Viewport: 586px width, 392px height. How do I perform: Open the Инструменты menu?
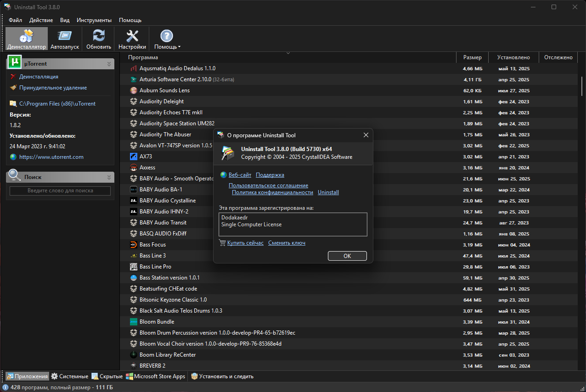point(94,20)
